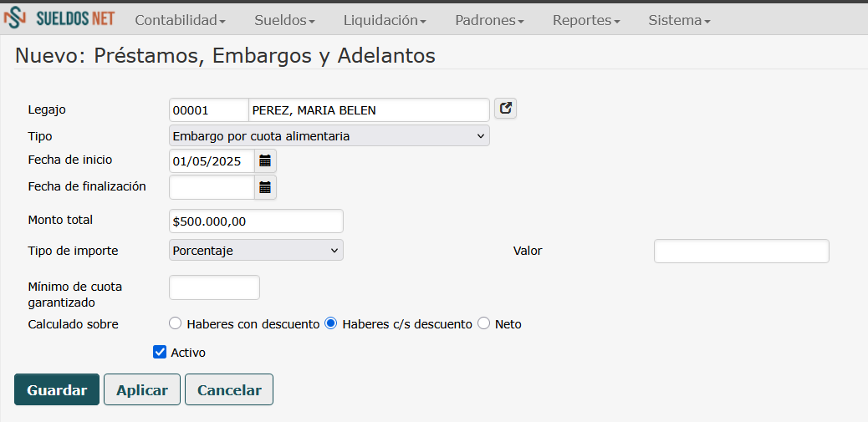Open calendar picker for Fecha de finalización
Screen dimensions: 868x422
[x=265, y=187]
